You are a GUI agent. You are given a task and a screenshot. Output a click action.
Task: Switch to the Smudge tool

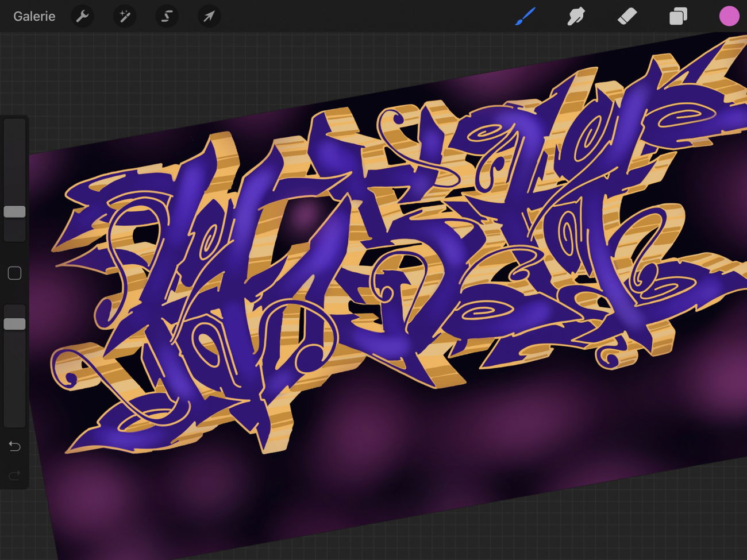point(576,16)
